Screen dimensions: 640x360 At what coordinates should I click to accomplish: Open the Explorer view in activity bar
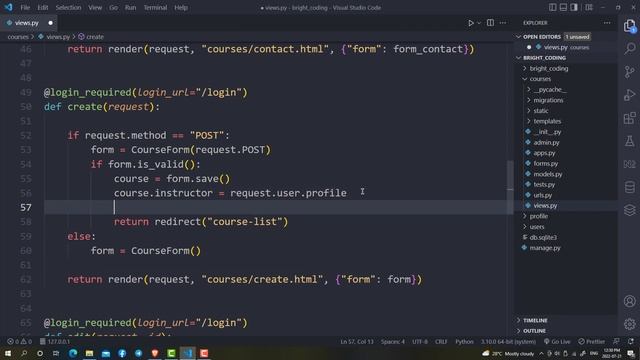click(x=630, y=26)
